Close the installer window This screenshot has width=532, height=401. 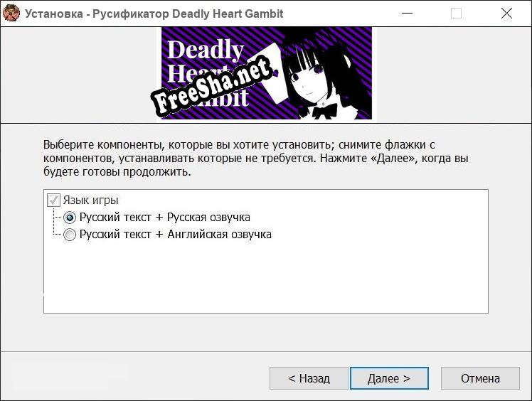pos(506,13)
